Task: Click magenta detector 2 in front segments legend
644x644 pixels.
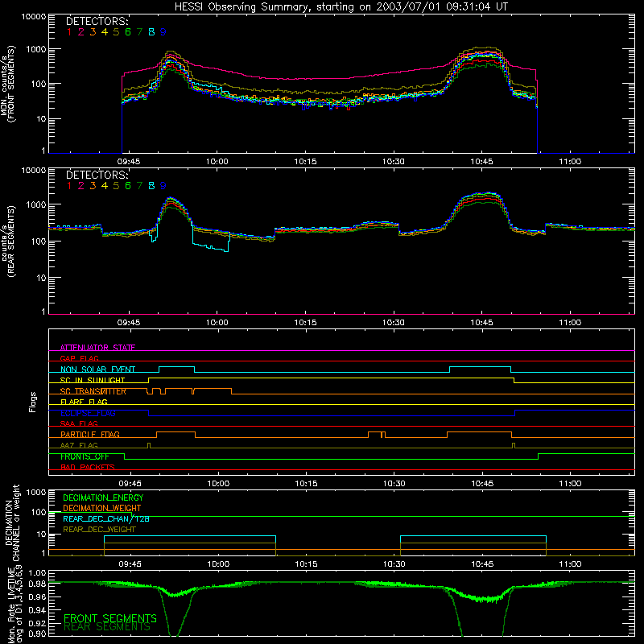Action: coord(81,32)
